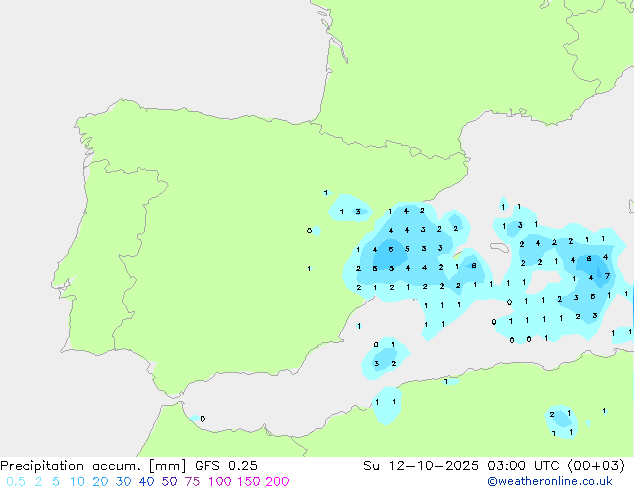Select the 150 legend value
Image resolution: width=634 pixels, height=490 pixels.
pyautogui.click(x=249, y=482)
